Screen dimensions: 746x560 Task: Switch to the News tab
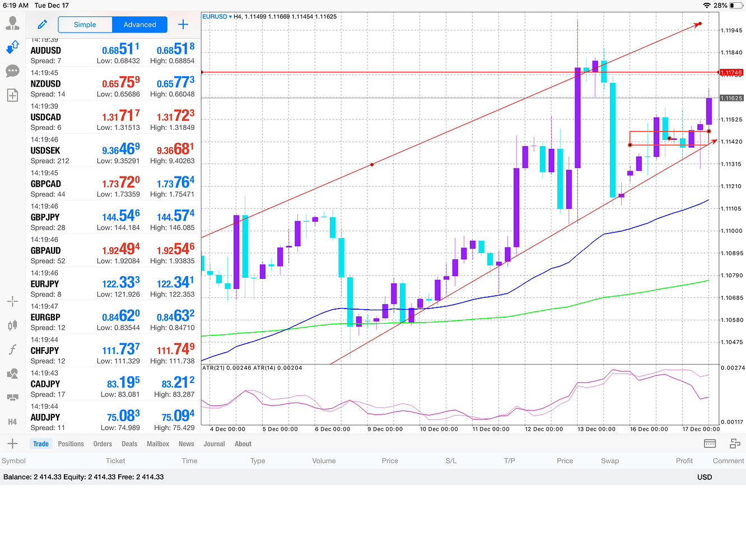tap(186, 444)
